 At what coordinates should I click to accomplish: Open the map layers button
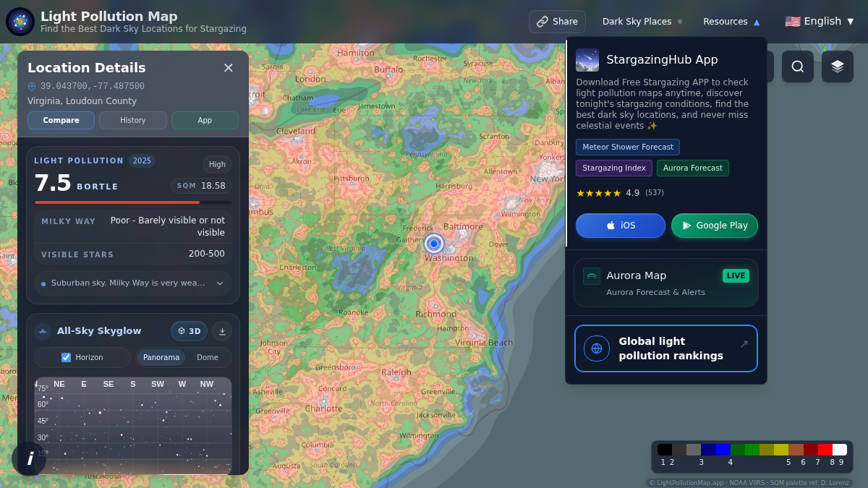[x=838, y=67]
